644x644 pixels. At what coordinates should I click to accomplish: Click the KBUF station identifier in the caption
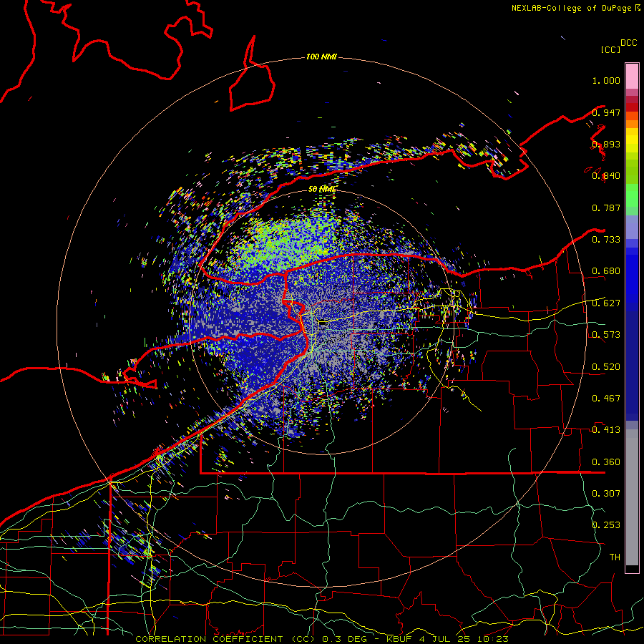[399, 639]
